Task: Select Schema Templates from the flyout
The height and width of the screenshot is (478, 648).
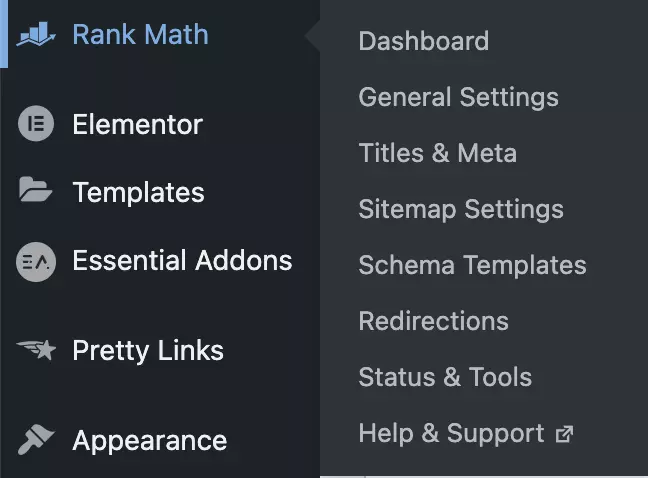Action: coord(472,265)
